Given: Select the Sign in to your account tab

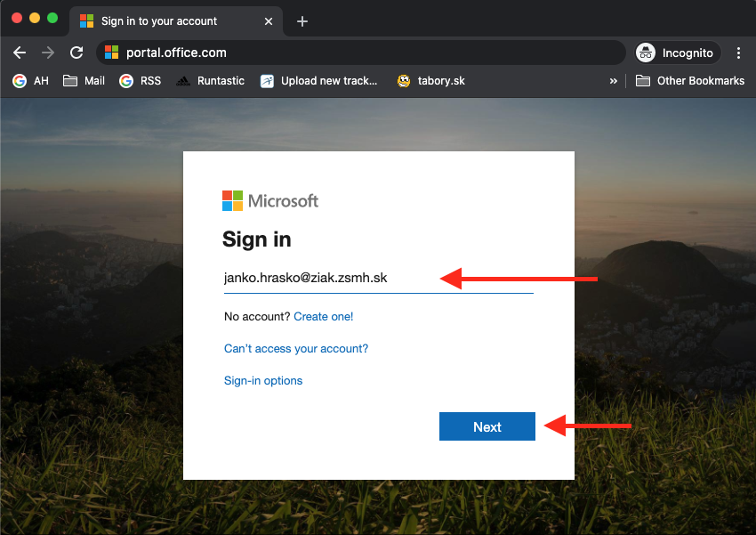Looking at the screenshot, I should 169,21.
